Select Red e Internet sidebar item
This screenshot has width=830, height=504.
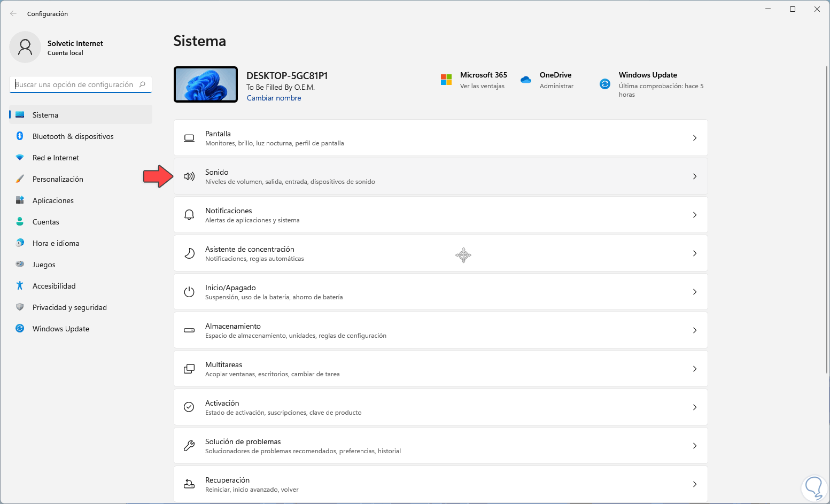(56, 158)
